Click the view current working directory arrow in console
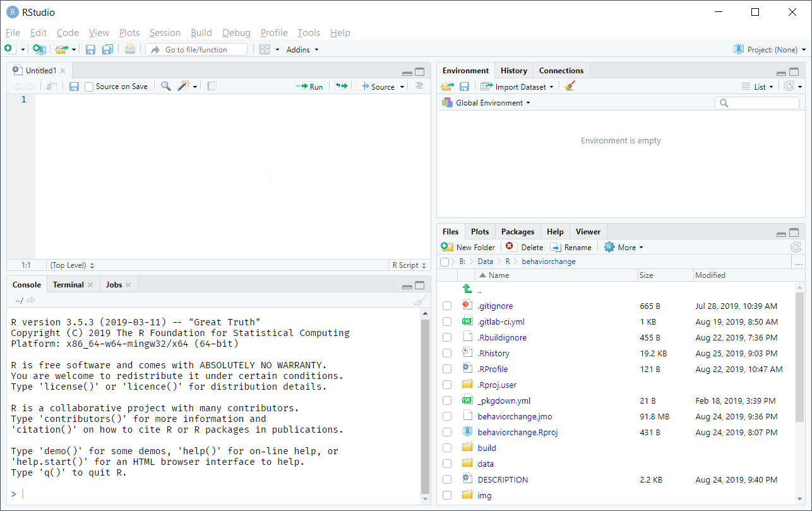Screen dimensions: 812x511 point(31,301)
